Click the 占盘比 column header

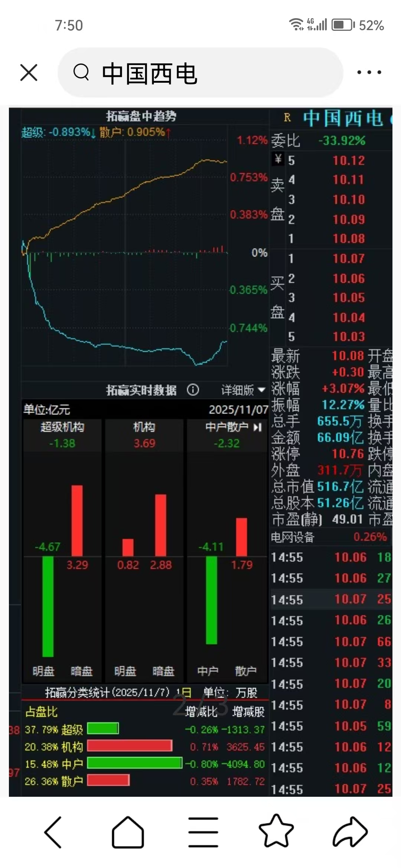coord(41,711)
